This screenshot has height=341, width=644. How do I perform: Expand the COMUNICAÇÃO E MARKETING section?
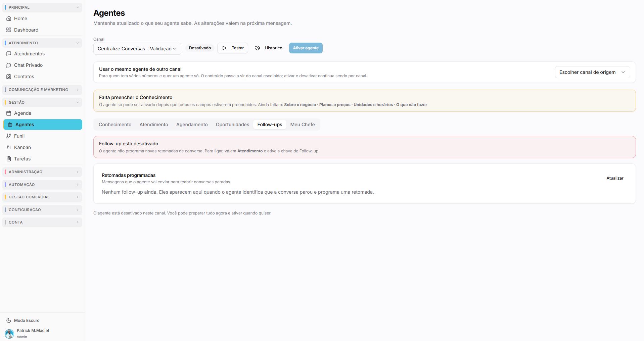42,90
